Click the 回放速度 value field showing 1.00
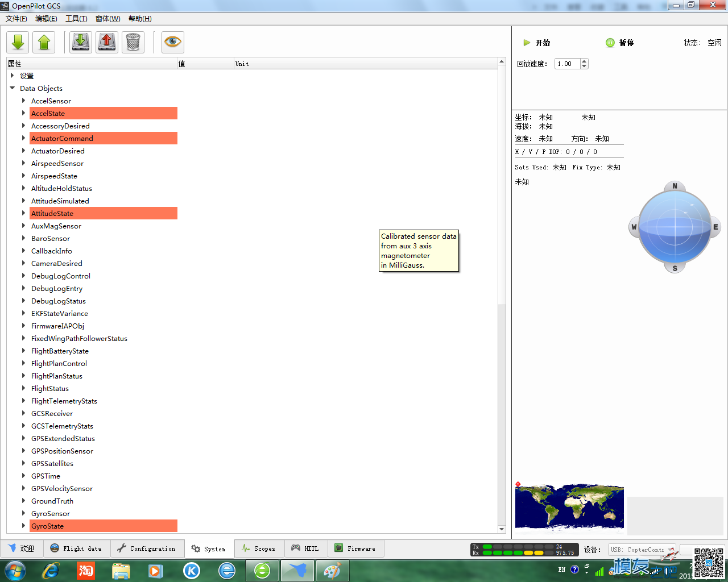Screen dimensions: 728x582 (568, 64)
